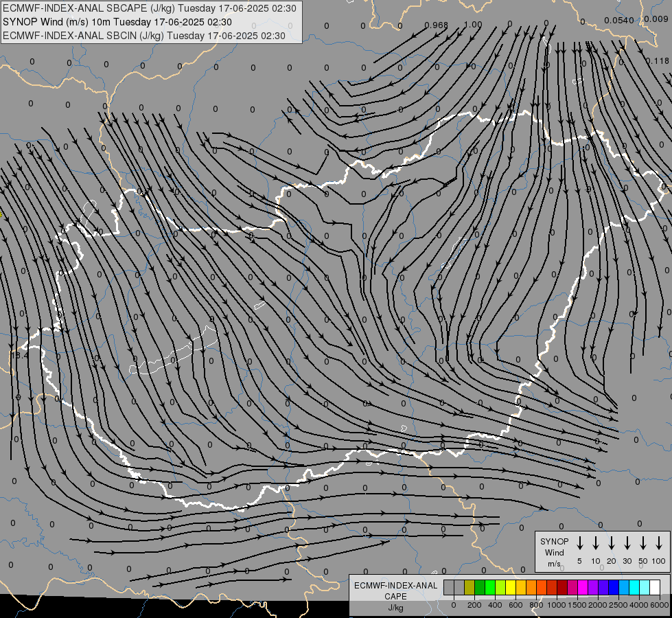Click the 0.009 value on the map
Image resolution: width=672 pixels, height=618 pixels.
[656, 19]
